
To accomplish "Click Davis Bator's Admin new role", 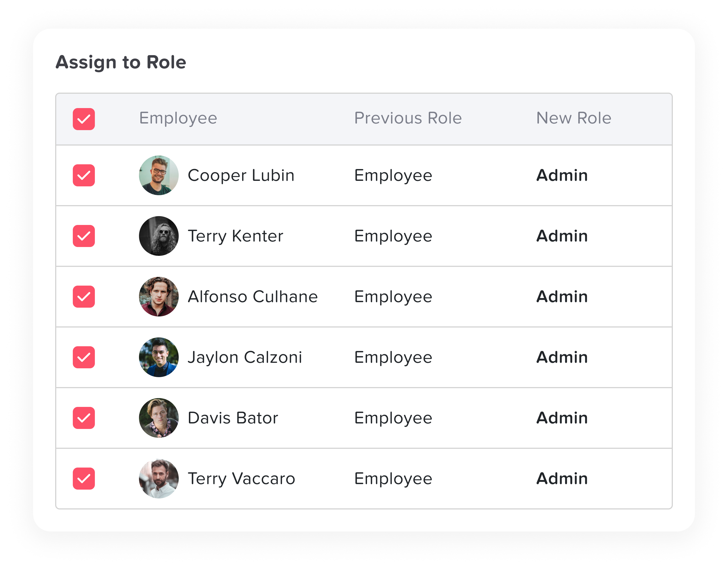I will point(562,418).
